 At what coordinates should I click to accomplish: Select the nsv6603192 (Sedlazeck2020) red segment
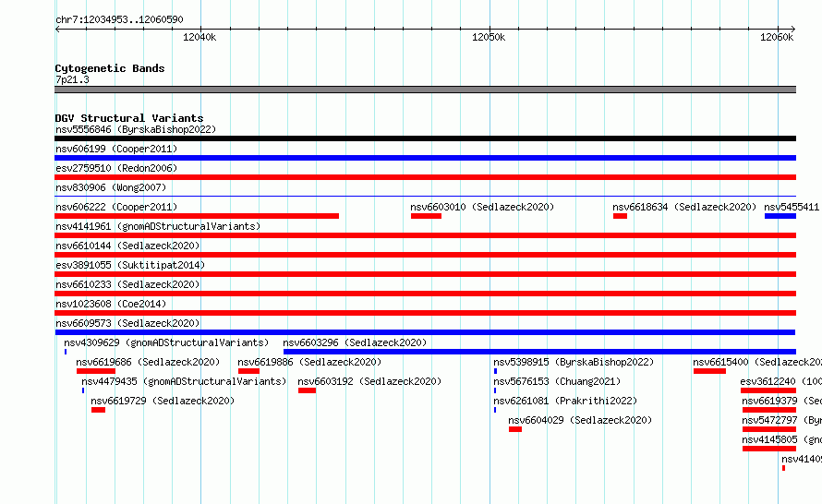click(308, 390)
